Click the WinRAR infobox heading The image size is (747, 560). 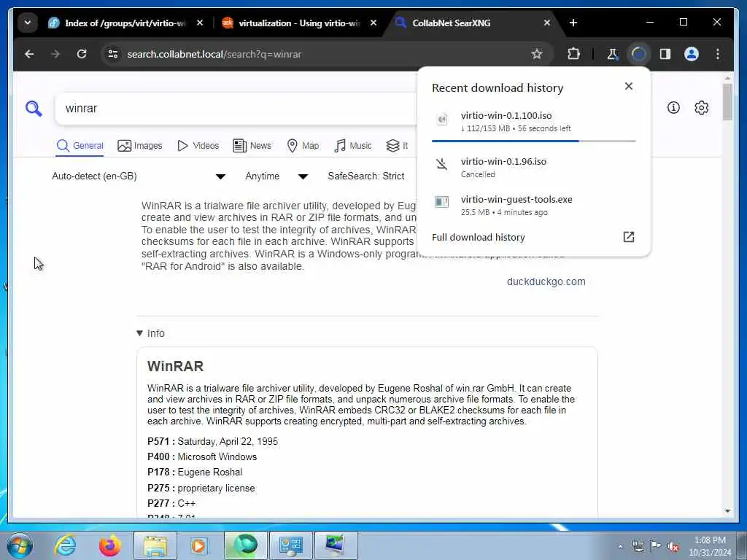point(175,366)
